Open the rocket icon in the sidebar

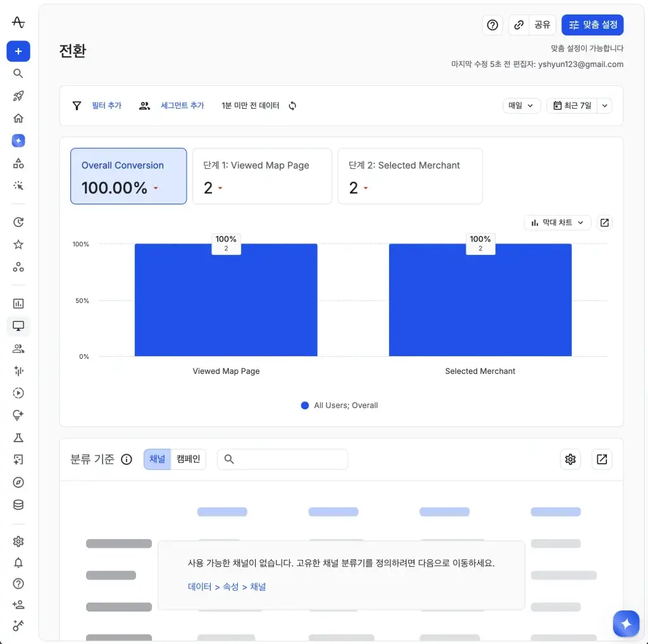click(18, 96)
